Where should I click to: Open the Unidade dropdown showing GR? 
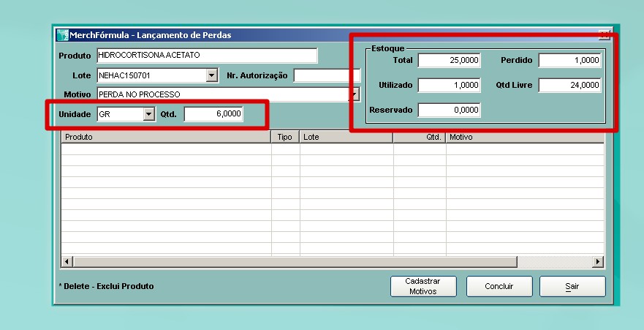tap(149, 114)
